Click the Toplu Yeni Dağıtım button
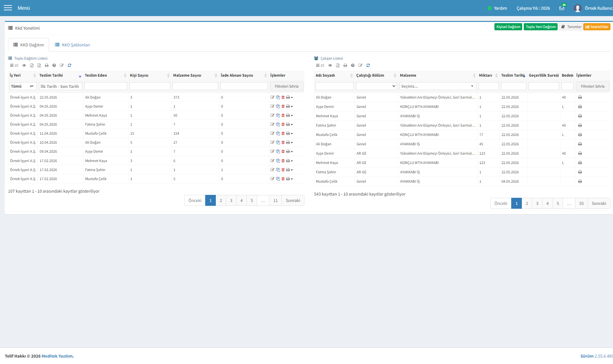Viewport: 613px width, 364px height. pyautogui.click(x=541, y=27)
